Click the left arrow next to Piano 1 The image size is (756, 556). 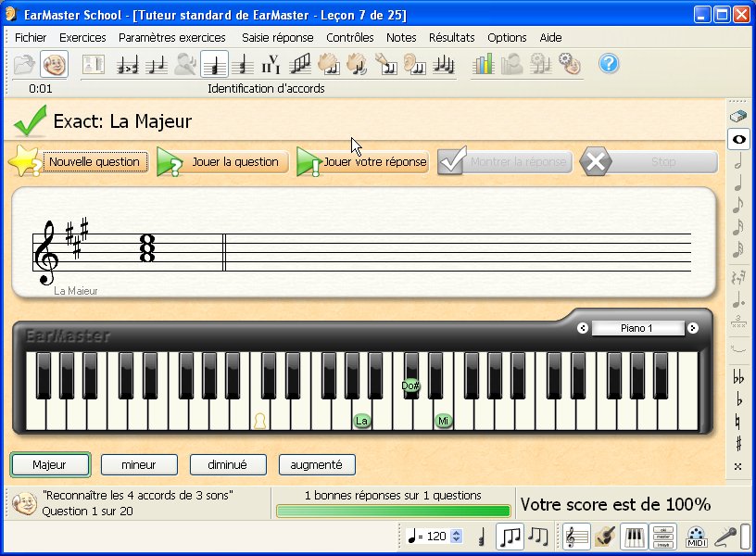click(x=583, y=328)
